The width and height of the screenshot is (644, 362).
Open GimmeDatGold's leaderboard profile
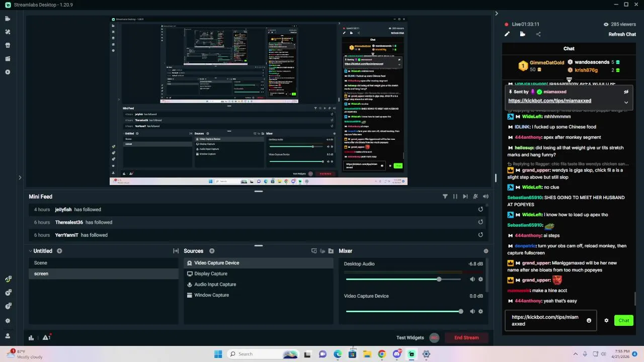click(x=546, y=63)
